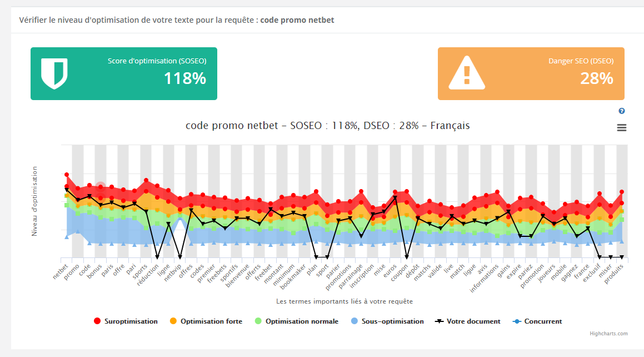Click the orange Danger SEO 28% card
Viewport: 644px width, 357px height.
pos(531,73)
